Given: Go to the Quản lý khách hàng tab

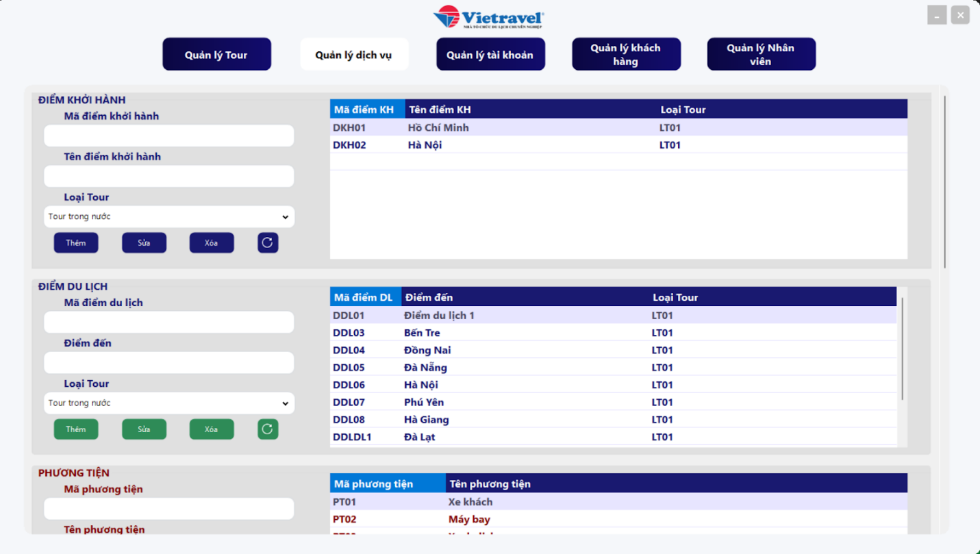Looking at the screenshot, I should click(x=626, y=54).
